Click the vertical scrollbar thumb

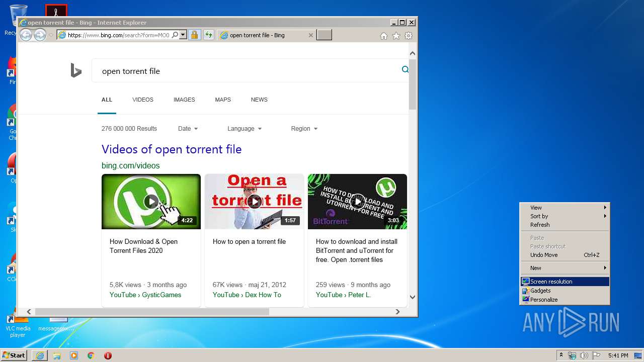coord(413,84)
